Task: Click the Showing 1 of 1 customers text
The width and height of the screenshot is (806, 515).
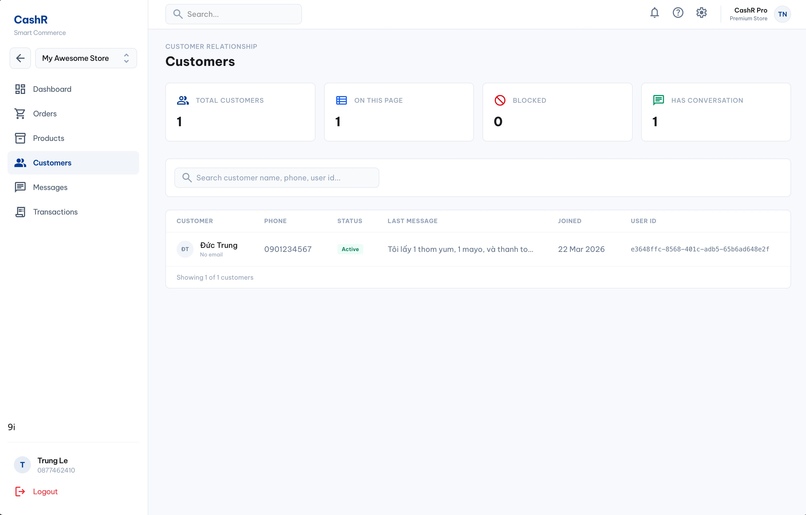Action: point(215,278)
